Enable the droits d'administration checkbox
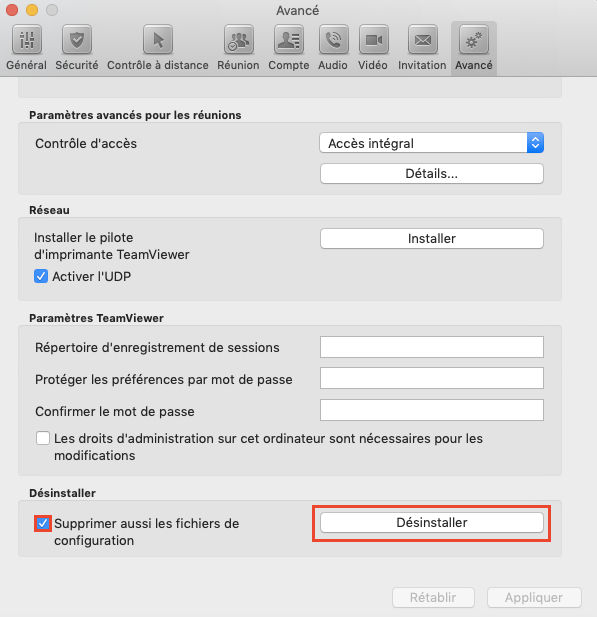597x617 pixels. click(x=43, y=438)
